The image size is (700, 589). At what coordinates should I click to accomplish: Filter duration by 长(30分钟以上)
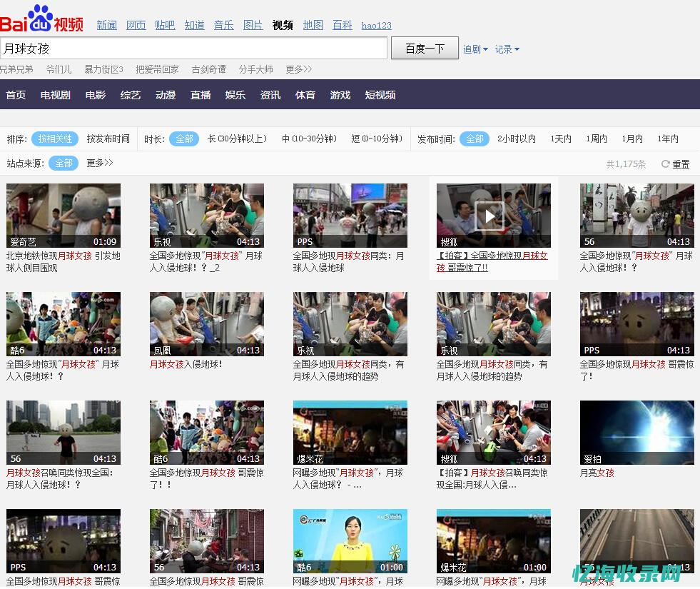pos(237,139)
